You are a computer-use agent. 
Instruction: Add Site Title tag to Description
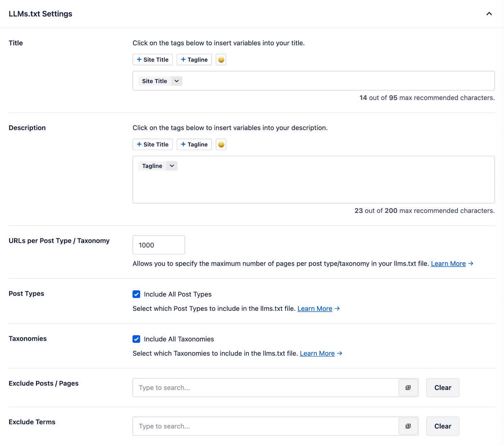tap(153, 145)
